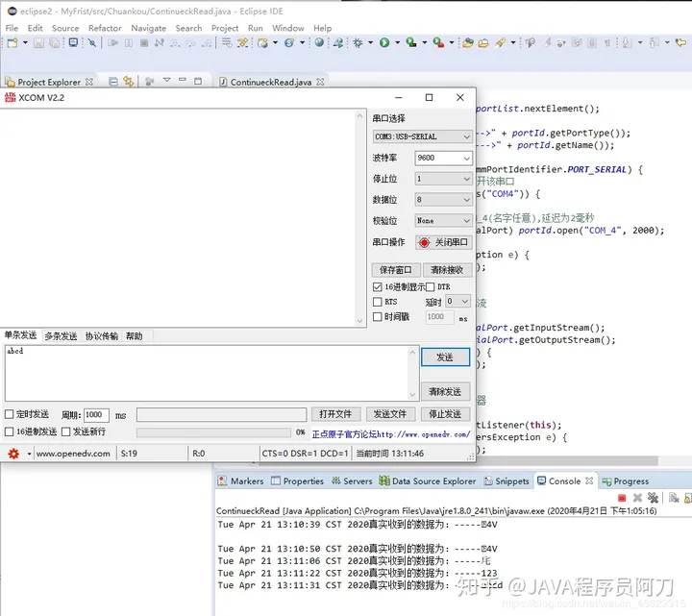Click the 周期 1000 input field

pos(96,415)
